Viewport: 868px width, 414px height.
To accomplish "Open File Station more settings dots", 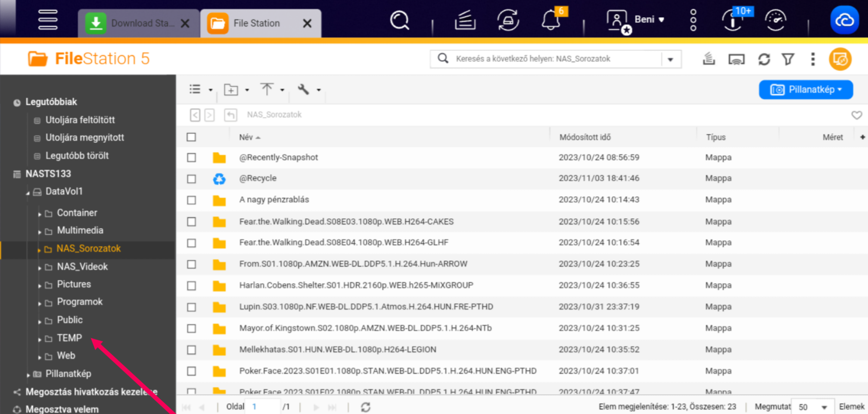I will click(812, 59).
